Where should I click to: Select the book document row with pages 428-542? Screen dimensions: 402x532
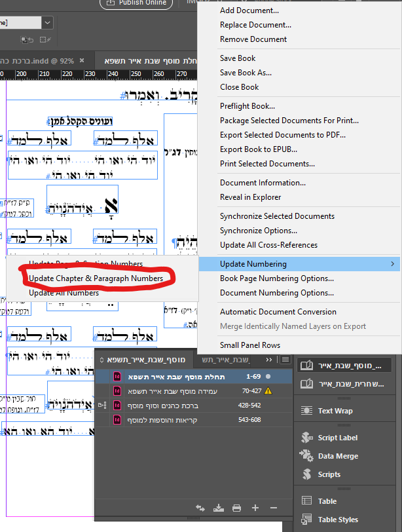coord(194,406)
